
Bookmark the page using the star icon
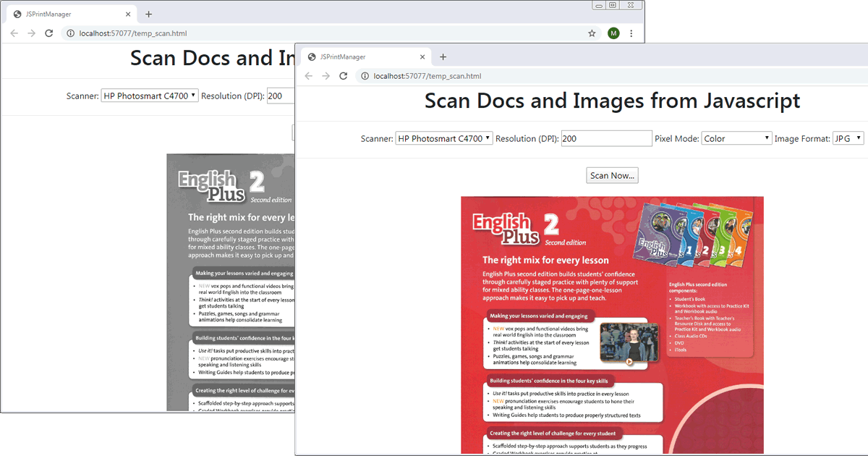[592, 33]
